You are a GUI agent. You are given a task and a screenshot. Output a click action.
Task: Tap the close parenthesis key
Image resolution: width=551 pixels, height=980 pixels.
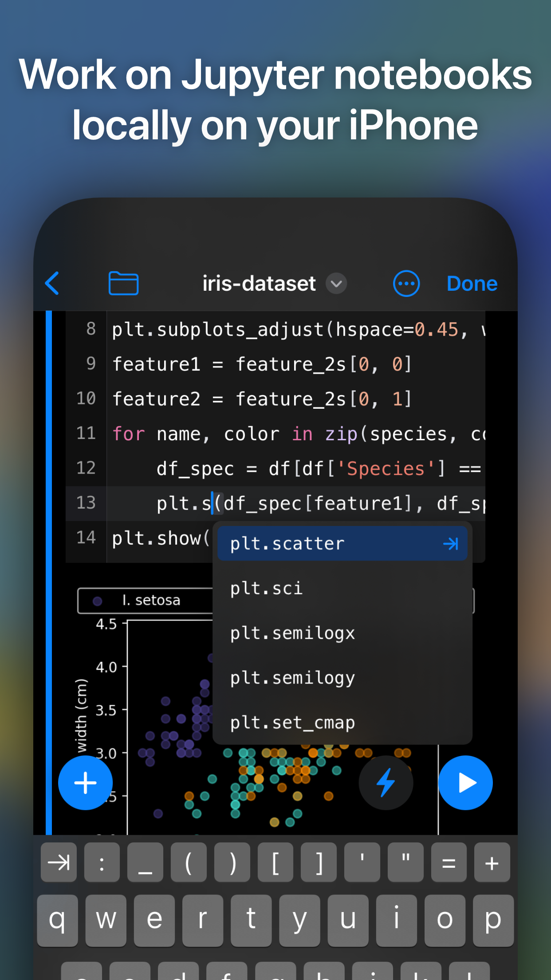[232, 862]
